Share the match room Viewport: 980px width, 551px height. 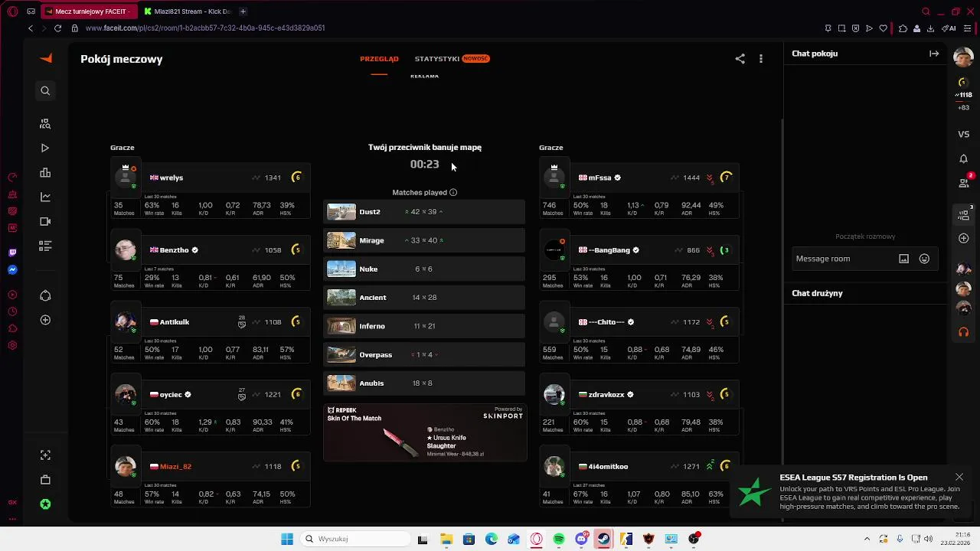740,58
